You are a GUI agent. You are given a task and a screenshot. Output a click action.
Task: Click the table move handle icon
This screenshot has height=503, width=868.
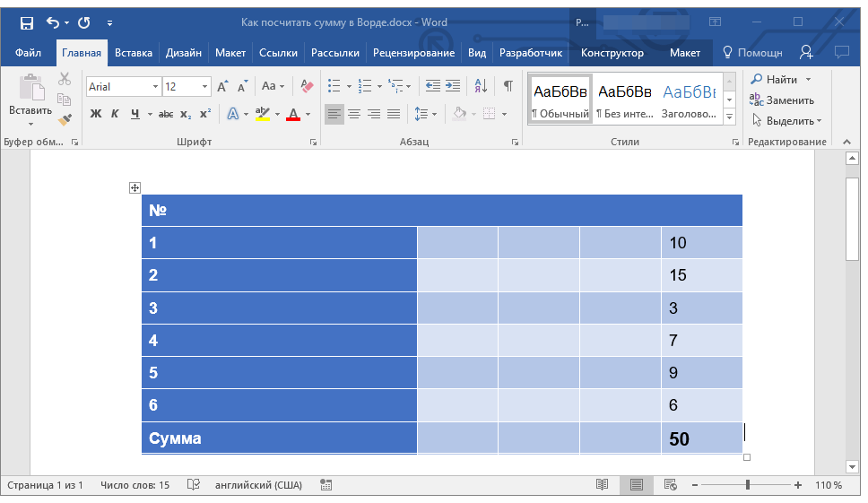pyautogui.click(x=135, y=187)
